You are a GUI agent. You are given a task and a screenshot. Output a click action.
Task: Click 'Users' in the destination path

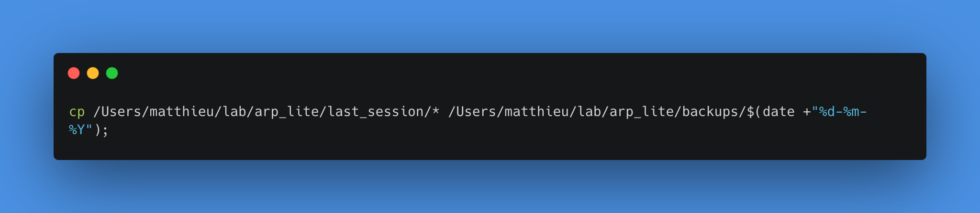[x=476, y=112]
